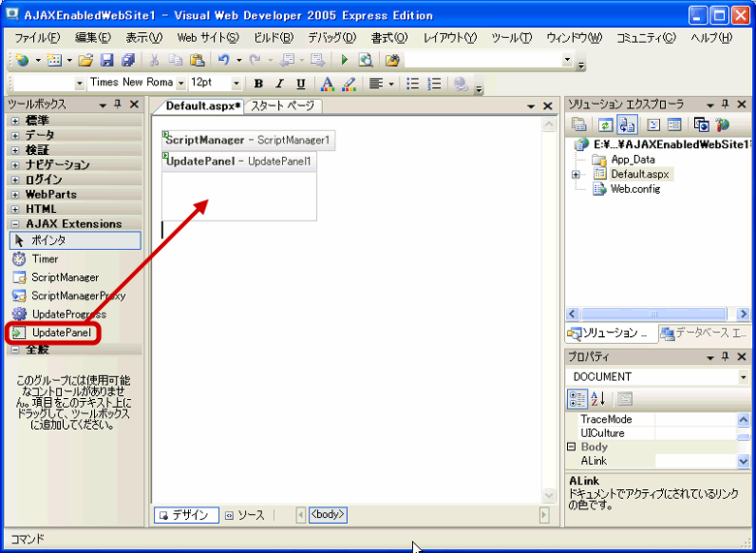This screenshot has width=756, height=553.
Task: Expand the ナビゲーション toolbox group
Action: (16, 166)
